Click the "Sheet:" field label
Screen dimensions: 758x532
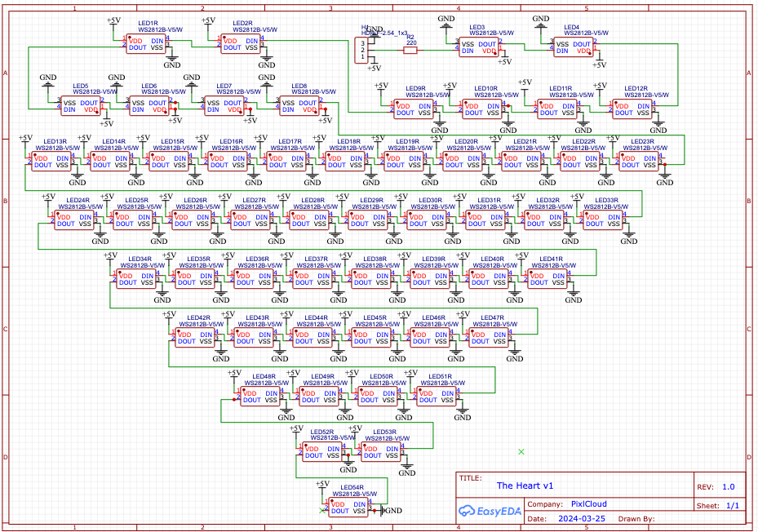pyautogui.click(x=708, y=506)
